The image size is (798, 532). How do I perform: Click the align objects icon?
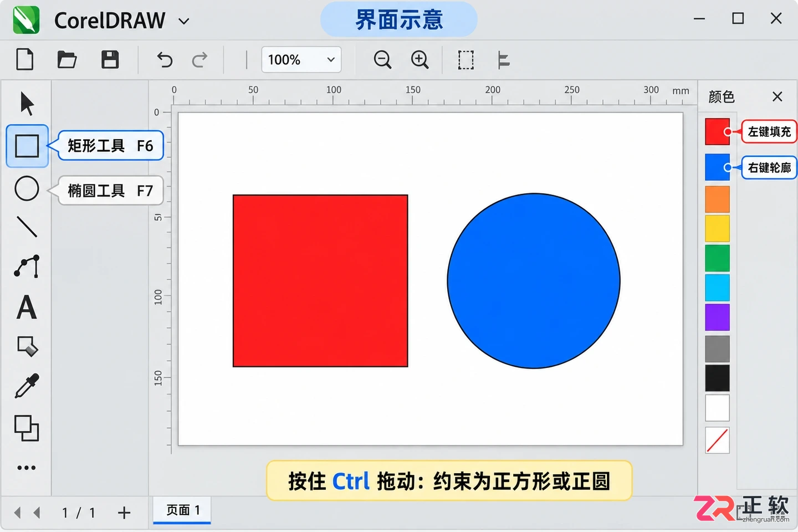pyautogui.click(x=503, y=60)
